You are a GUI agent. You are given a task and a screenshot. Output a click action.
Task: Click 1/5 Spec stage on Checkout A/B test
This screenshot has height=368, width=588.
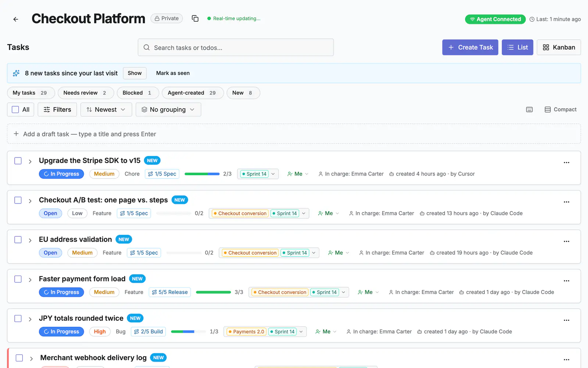point(134,213)
